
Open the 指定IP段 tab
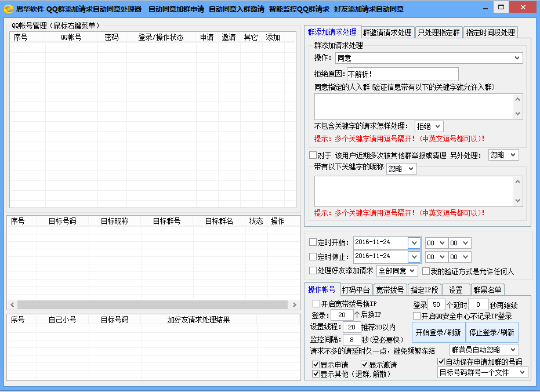click(x=425, y=290)
